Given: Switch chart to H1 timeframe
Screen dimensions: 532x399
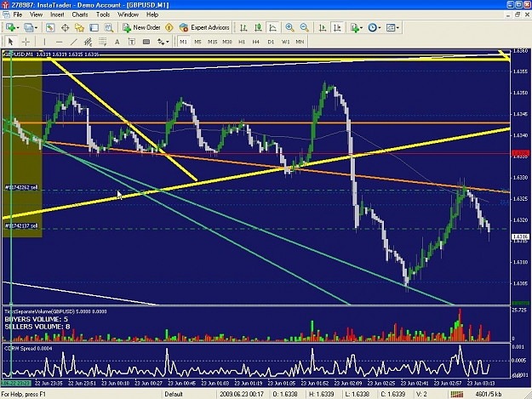Looking at the screenshot, I should tap(242, 42).
